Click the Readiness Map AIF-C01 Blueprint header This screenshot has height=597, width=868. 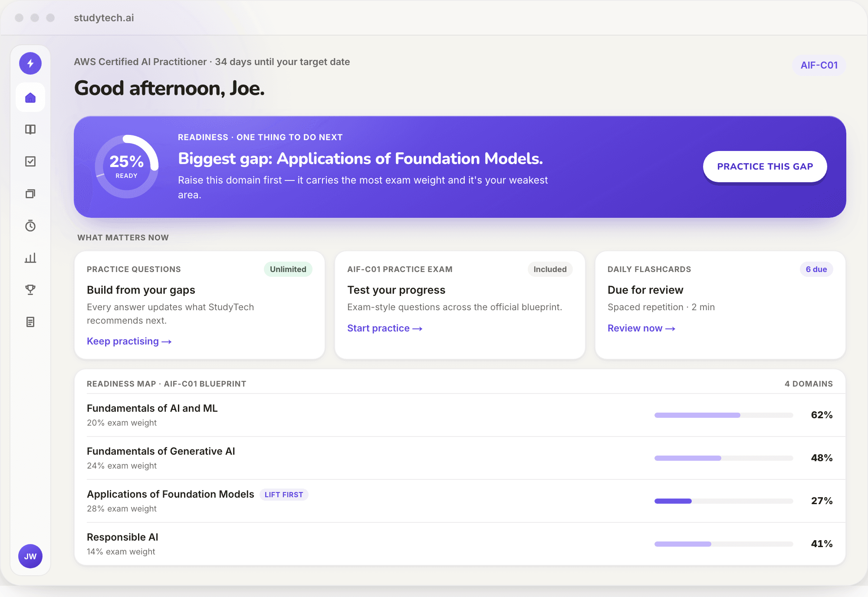(x=166, y=384)
